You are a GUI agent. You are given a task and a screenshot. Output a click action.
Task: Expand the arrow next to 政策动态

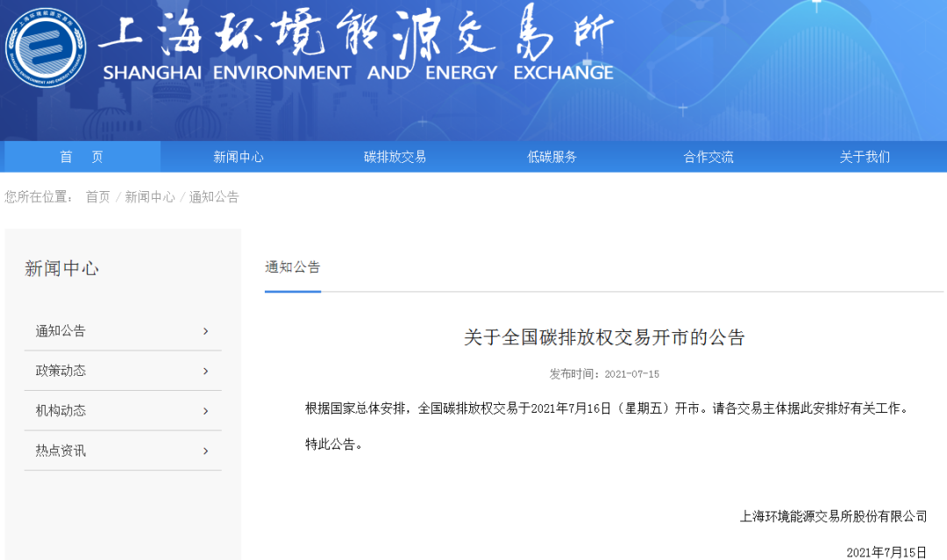205,371
